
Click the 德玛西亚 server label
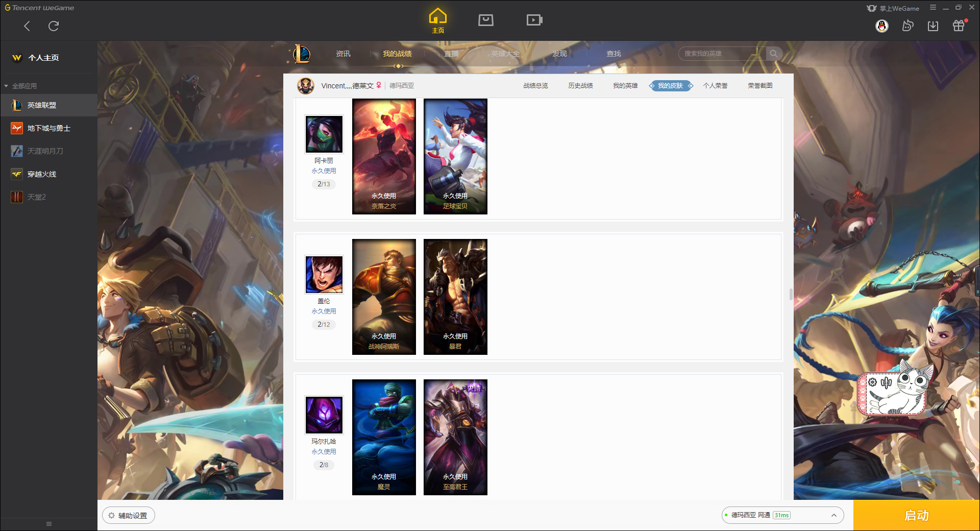(x=402, y=86)
